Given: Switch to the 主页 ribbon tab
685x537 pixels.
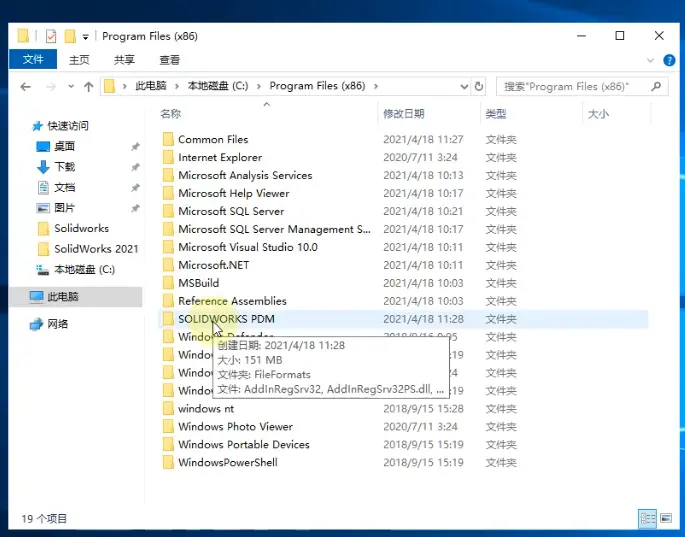Looking at the screenshot, I should tap(79, 60).
